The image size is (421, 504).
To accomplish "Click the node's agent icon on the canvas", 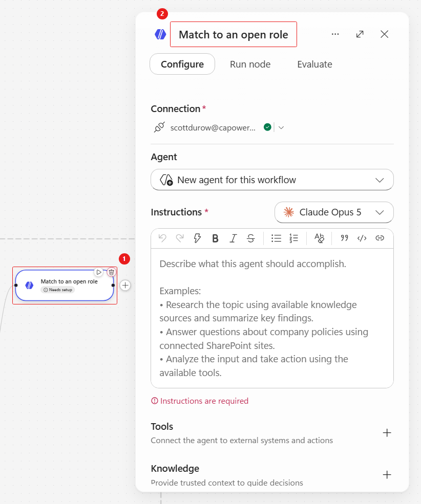I will pos(29,286).
